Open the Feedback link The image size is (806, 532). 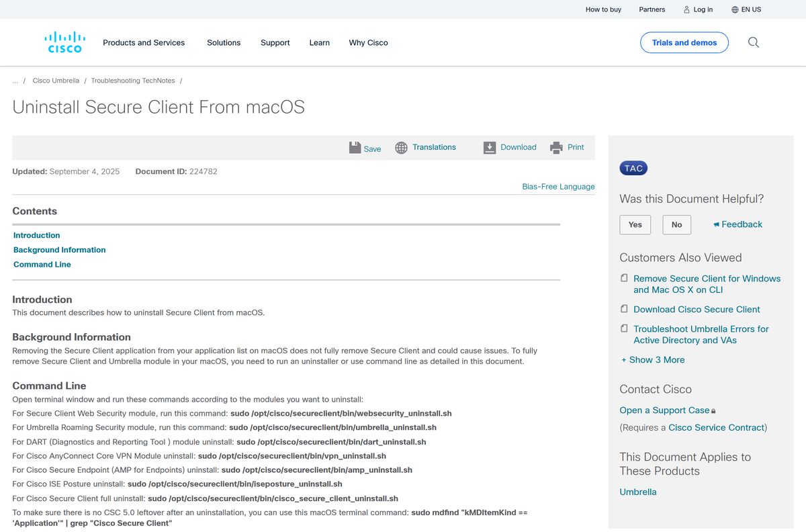pos(742,224)
